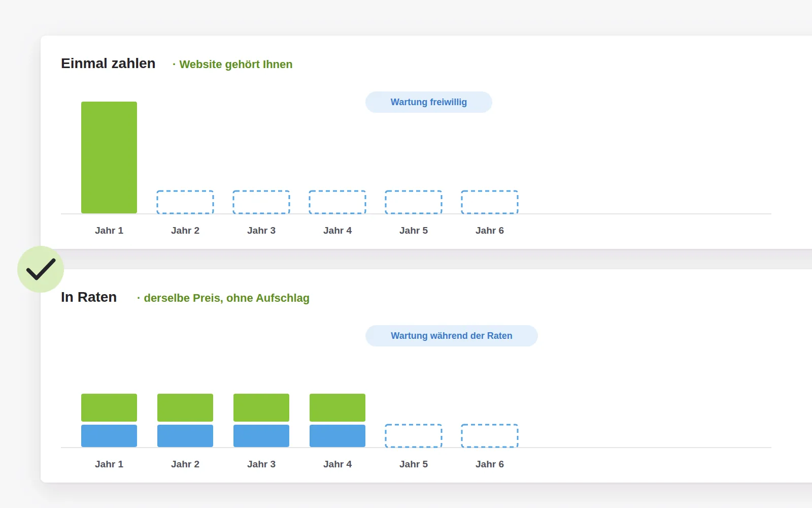Click 'derselbe Preis, ohne Aufschlag' text
812x508 pixels.
(x=226, y=298)
